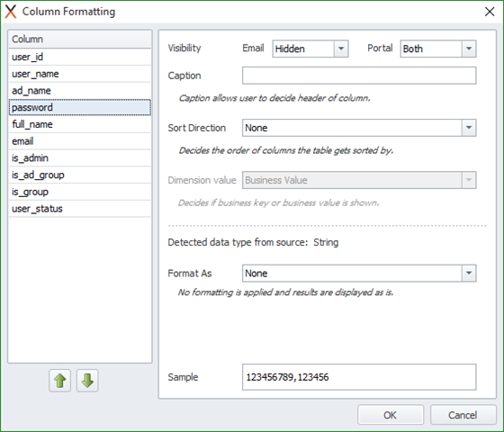Screen dimensions: 504x432
Task: Click into the Caption text field
Action: point(359,76)
